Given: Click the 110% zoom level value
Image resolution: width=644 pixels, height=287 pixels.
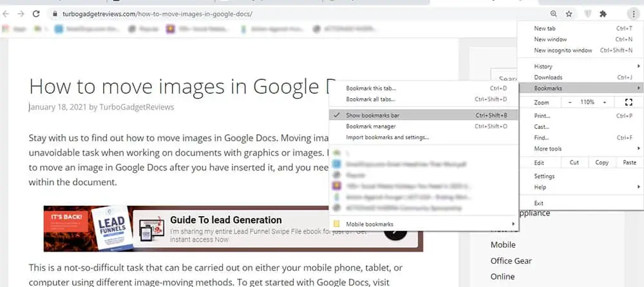Looking at the screenshot, I should [587, 102].
